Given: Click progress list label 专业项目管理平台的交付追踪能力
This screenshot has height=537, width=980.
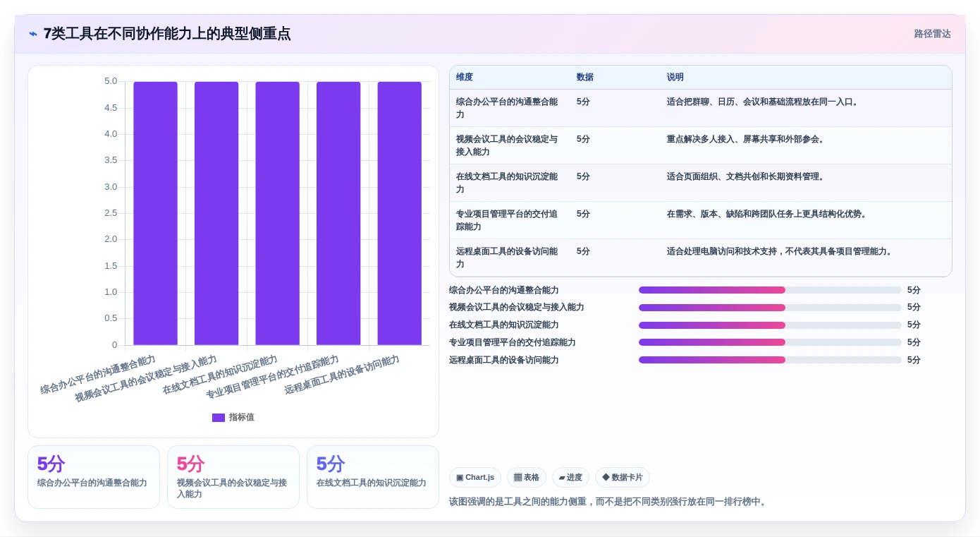Looking at the screenshot, I should coord(513,342).
